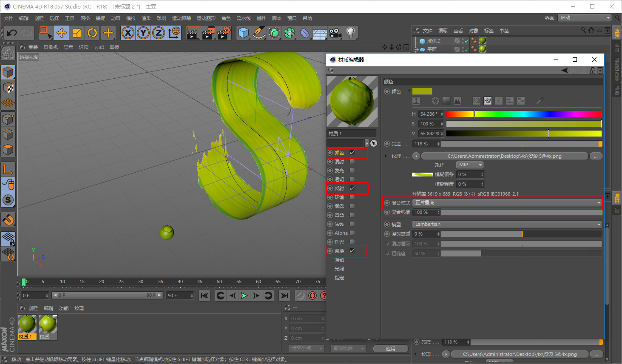Open the 模型 Lambertian dropdown

(508, 225)
